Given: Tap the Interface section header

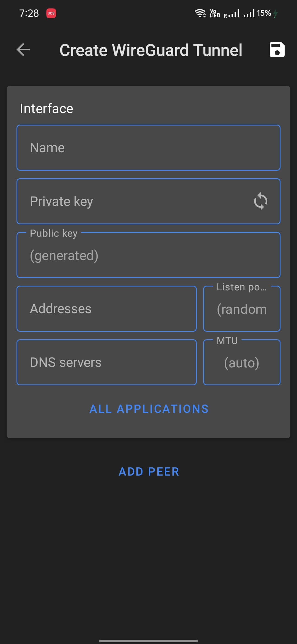Looking at the screenshot, I should point(46,108).
